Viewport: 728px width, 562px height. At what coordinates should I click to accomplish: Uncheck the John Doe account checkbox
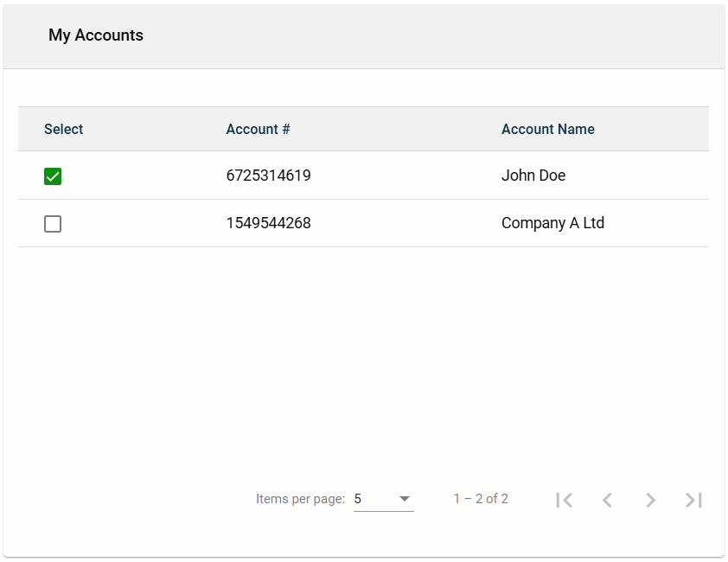point(53,176)
